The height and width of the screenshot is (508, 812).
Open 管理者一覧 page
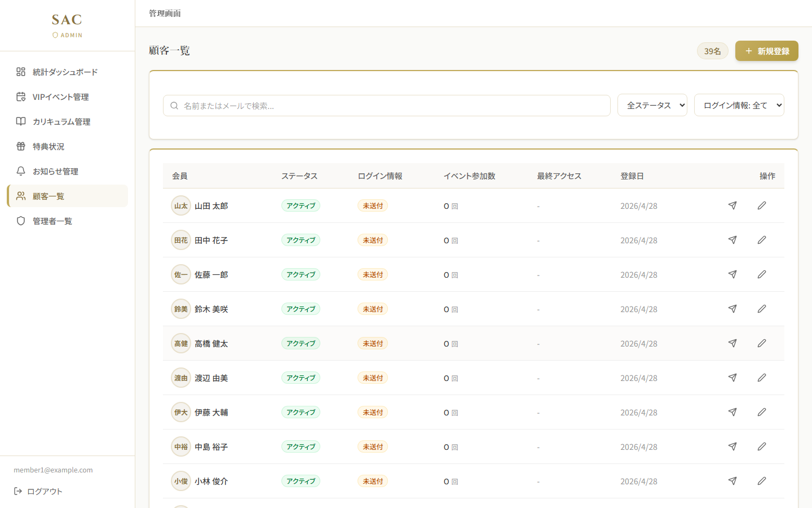point(67,221)
